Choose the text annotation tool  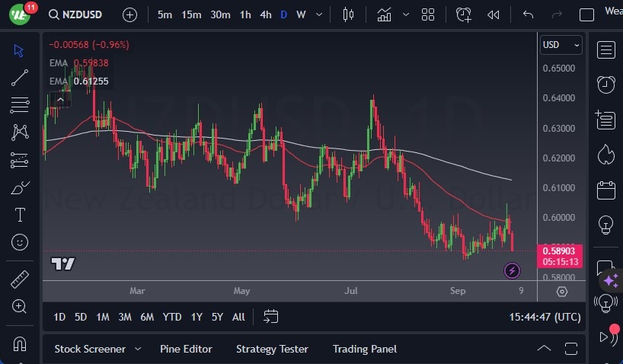tap(20, 215)
